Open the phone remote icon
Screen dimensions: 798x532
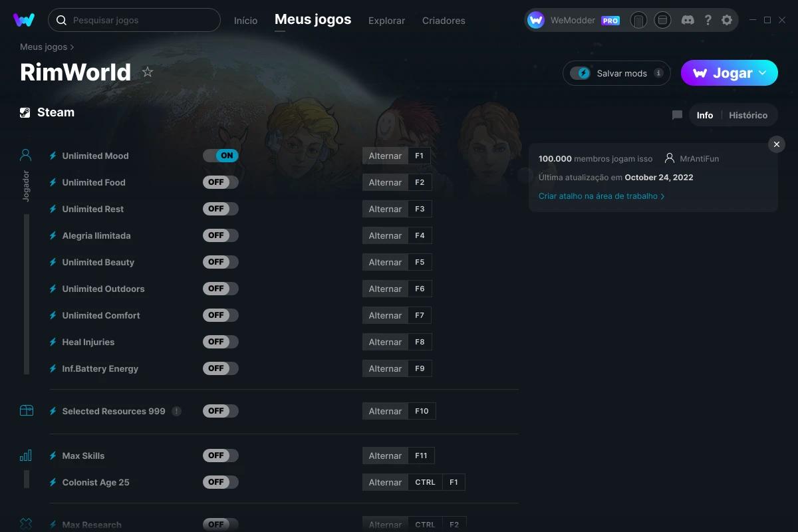(x=638, y=20)
